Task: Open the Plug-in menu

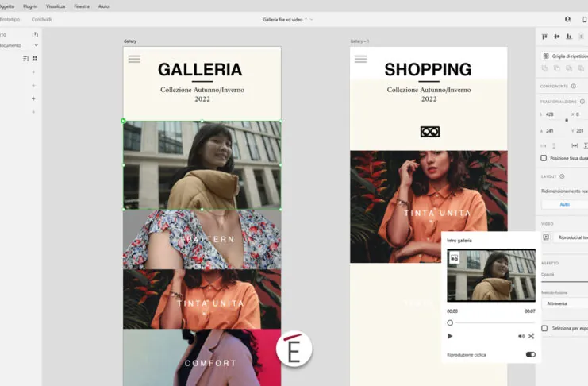Action: 30,6
